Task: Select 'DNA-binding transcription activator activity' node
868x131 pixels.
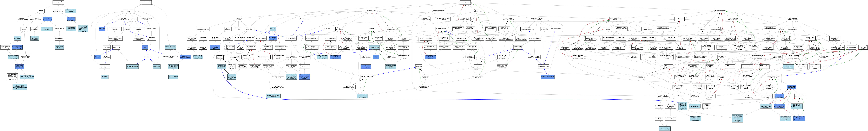Action: (x=71, y=29)
